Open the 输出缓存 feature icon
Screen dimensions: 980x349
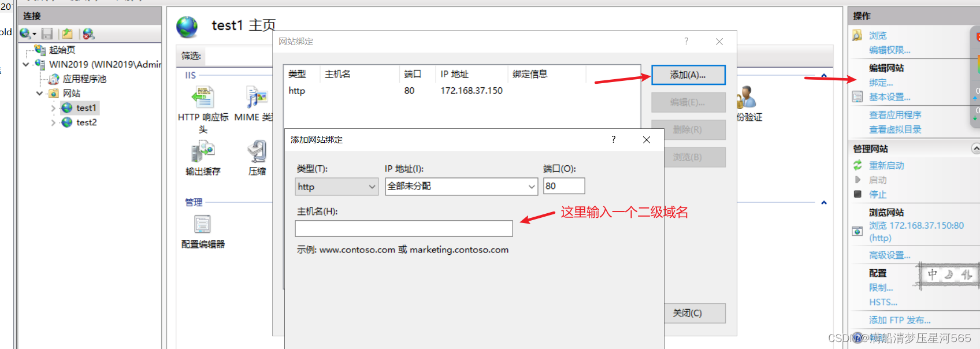click(203, 153)
